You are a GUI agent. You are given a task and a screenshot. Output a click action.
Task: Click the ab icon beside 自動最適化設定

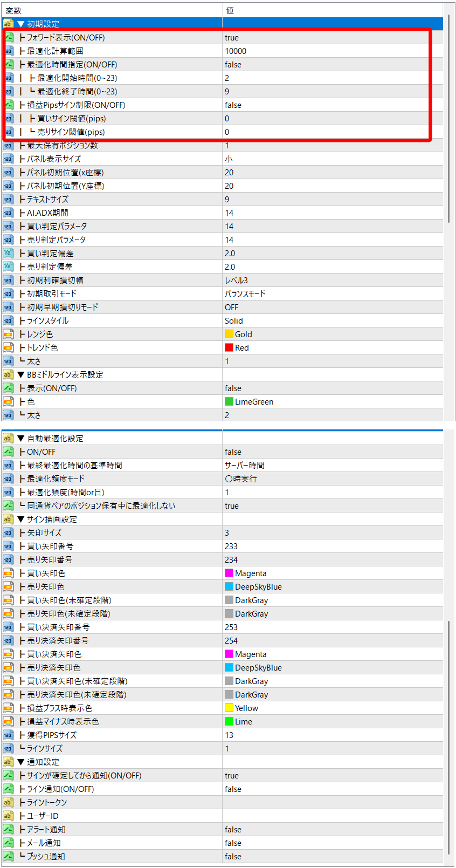[8, 438]
